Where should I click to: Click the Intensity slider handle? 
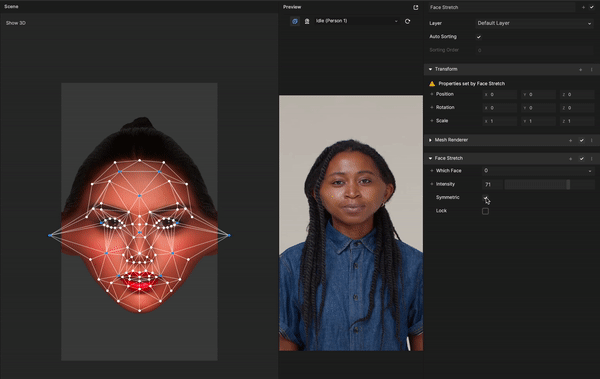click(568, 185)
